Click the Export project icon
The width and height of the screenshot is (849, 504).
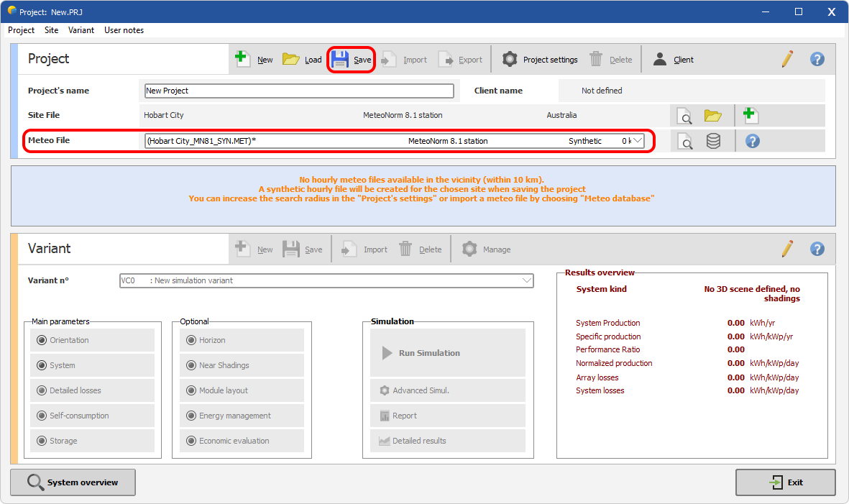click(x=446, y=59)
